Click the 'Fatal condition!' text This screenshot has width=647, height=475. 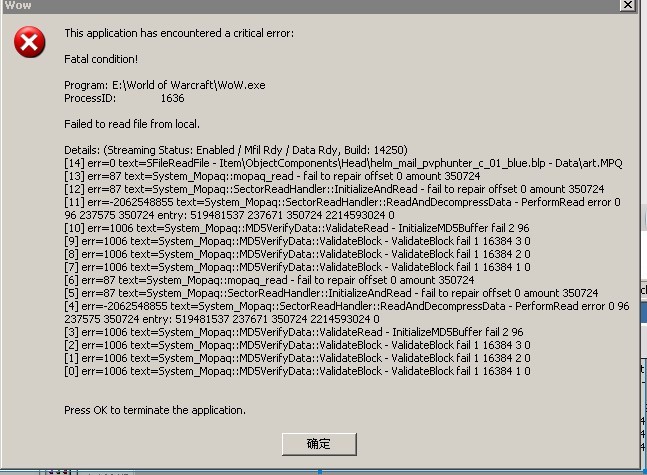[x=101, y=59]
